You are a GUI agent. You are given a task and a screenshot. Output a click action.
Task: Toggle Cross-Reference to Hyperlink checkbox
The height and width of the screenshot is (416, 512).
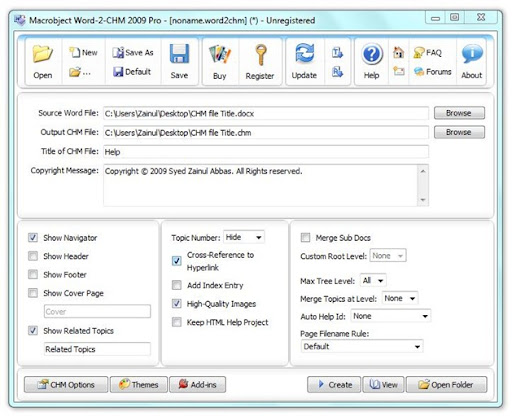tap(177, 261)
